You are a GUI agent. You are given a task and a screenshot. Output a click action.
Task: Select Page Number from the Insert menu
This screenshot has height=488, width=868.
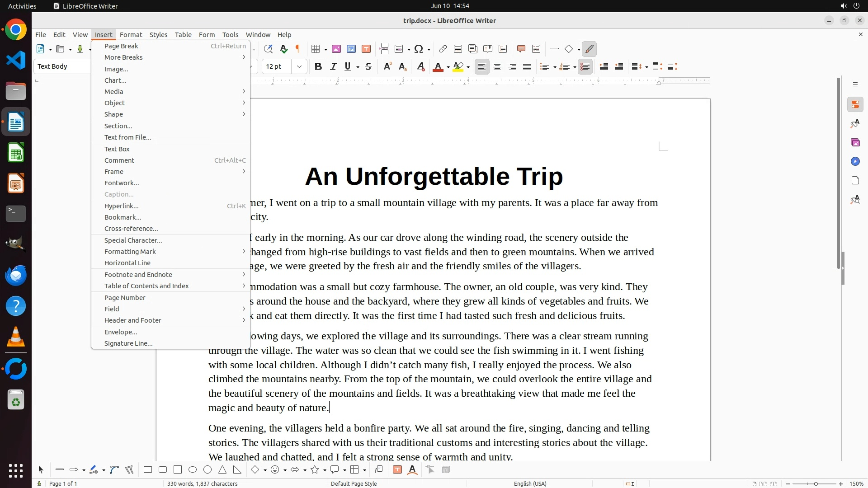point(125,297)
